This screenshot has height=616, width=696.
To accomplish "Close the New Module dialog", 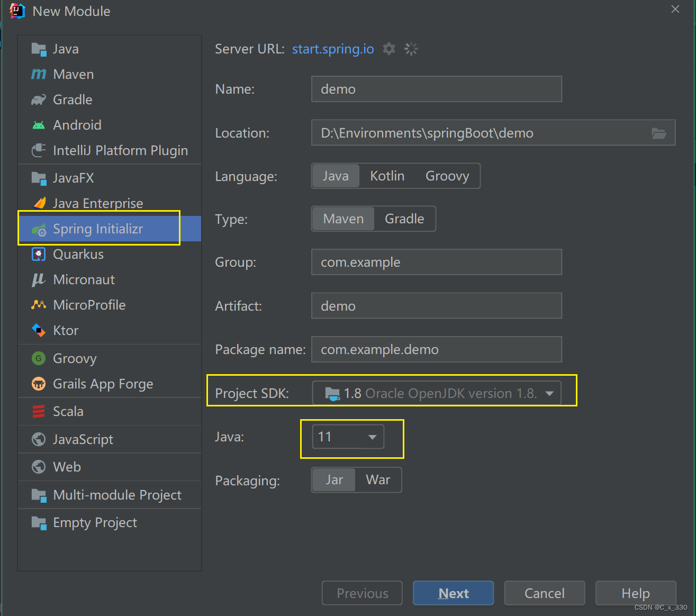I will [x=675, y=9].
